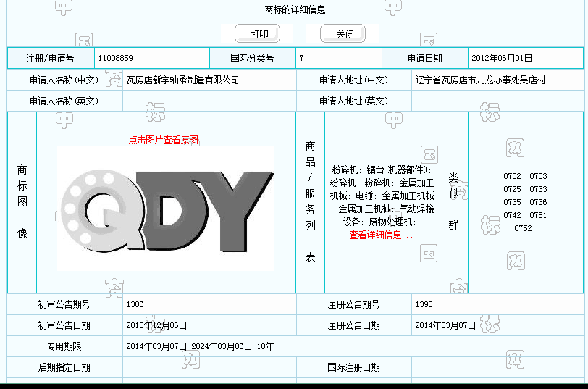The width and height of the screenshot is (588, 389).
Task: Select similar group code 0752
Action: coord(523,228)
